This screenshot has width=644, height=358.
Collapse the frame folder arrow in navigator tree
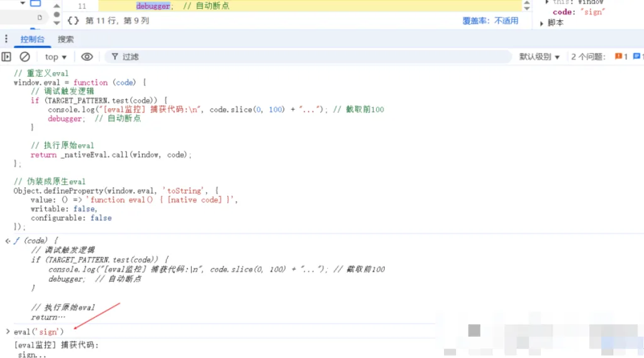tap(23, 3)
